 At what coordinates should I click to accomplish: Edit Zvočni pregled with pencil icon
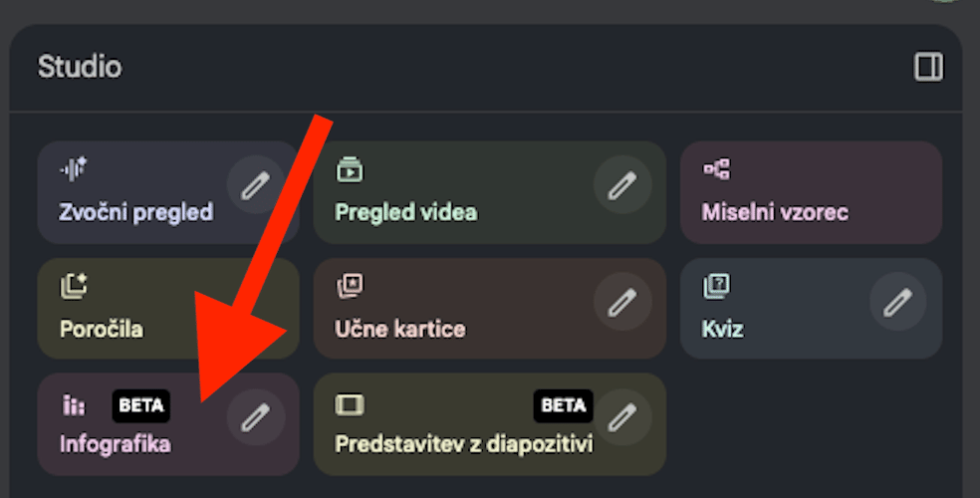tap(256, 185)
